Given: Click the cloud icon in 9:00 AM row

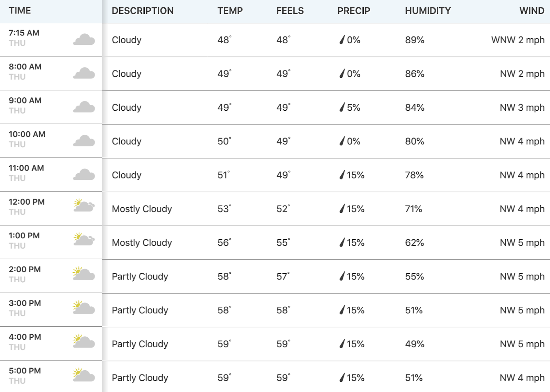Looking at the screenshot, I should click(84, 107).
